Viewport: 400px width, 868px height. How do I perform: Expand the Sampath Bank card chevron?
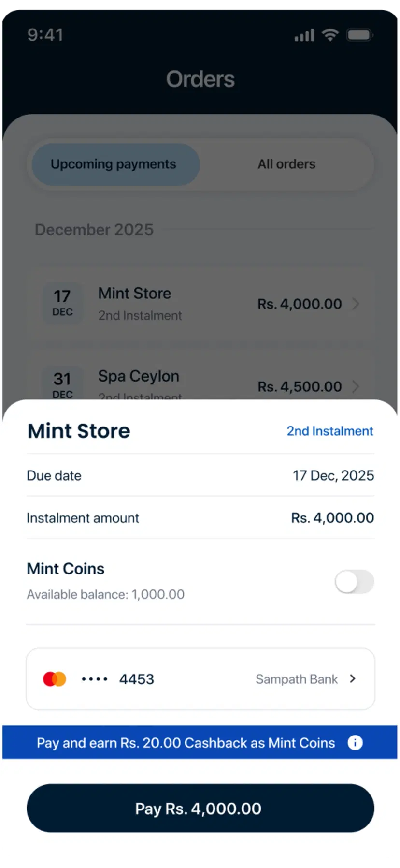(353, 679)
